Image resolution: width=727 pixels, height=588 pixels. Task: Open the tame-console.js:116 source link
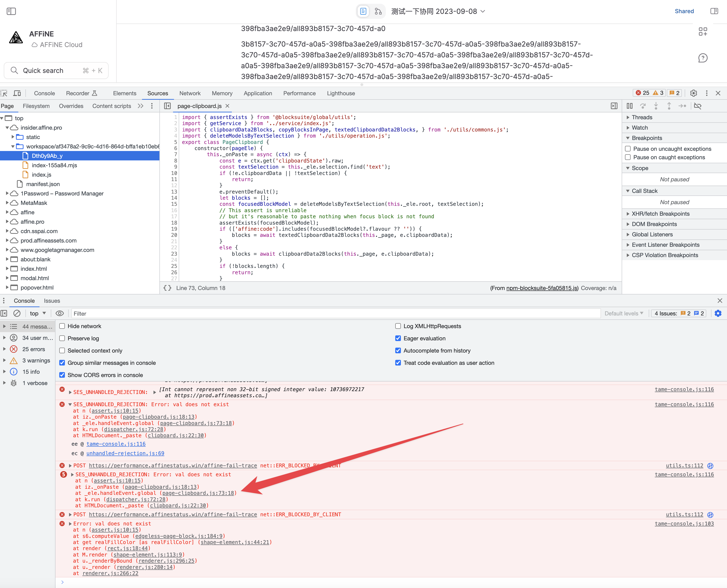684,389
